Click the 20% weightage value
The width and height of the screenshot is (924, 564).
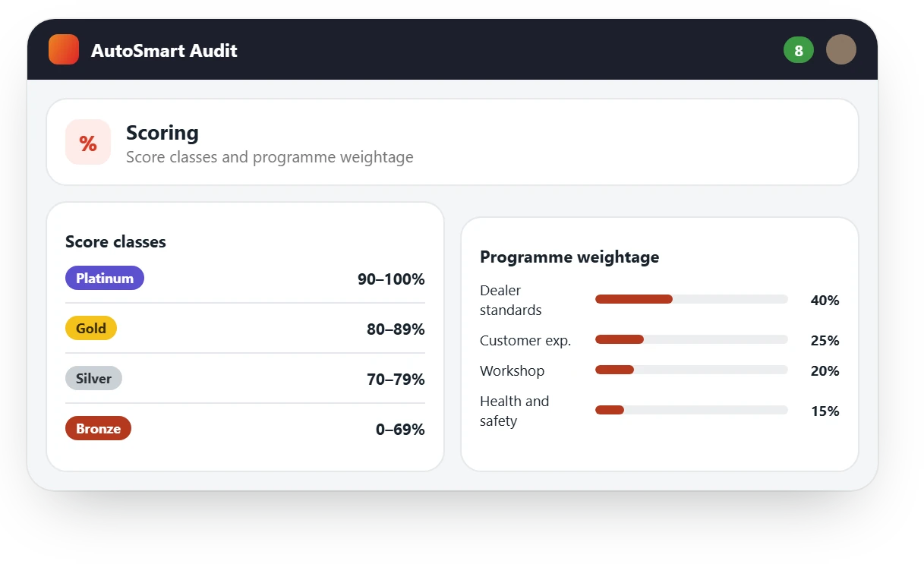click(825, 371)
